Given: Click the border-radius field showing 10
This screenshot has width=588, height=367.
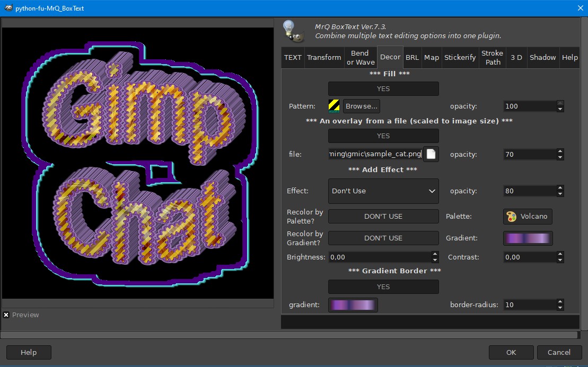Looking at the screenshot, I should (x=530, y=305).
